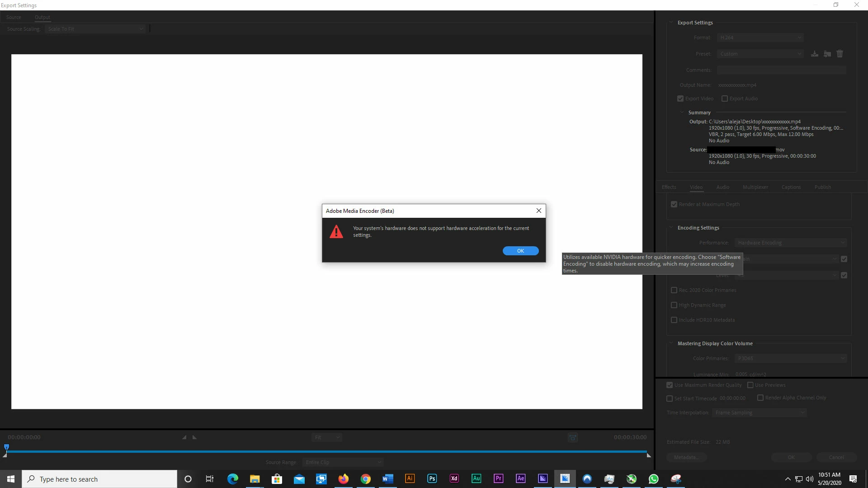Open After Effects from the taskbar

(520, 479)
